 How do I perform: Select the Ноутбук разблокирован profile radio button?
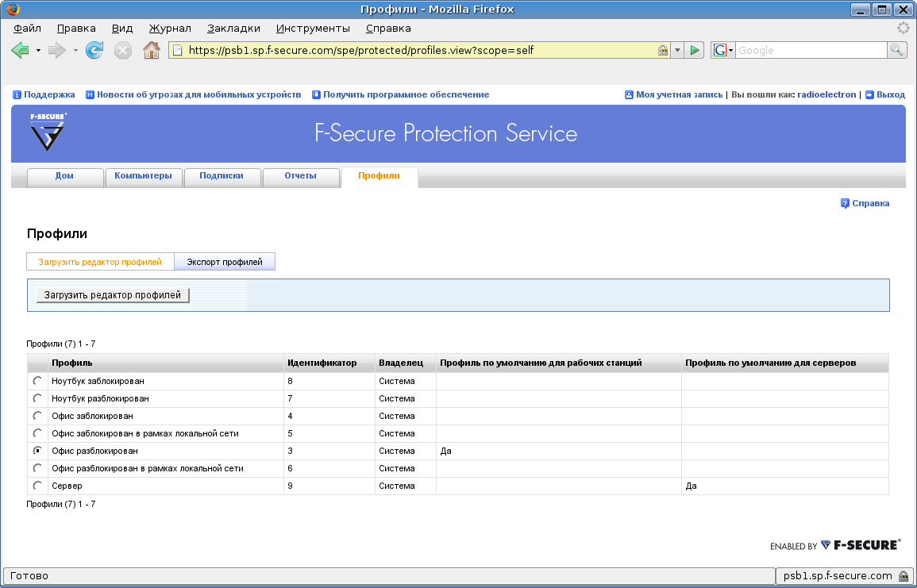point(37,398)
